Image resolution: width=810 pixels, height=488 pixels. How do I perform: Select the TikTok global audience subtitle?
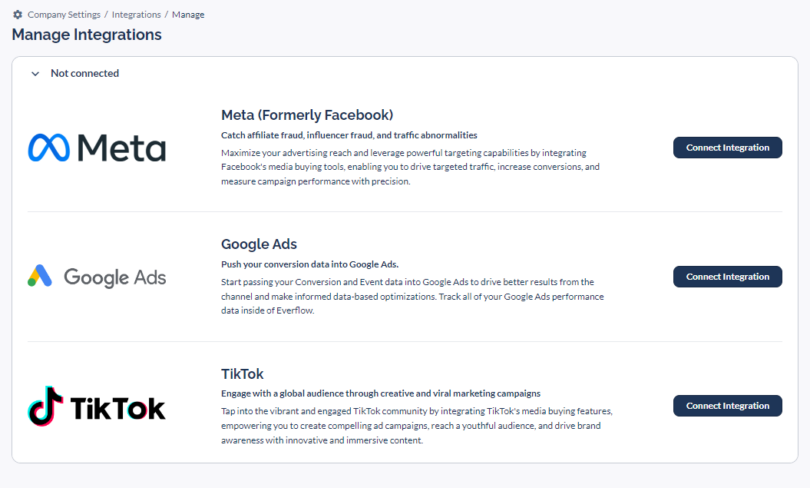(381, 393)
